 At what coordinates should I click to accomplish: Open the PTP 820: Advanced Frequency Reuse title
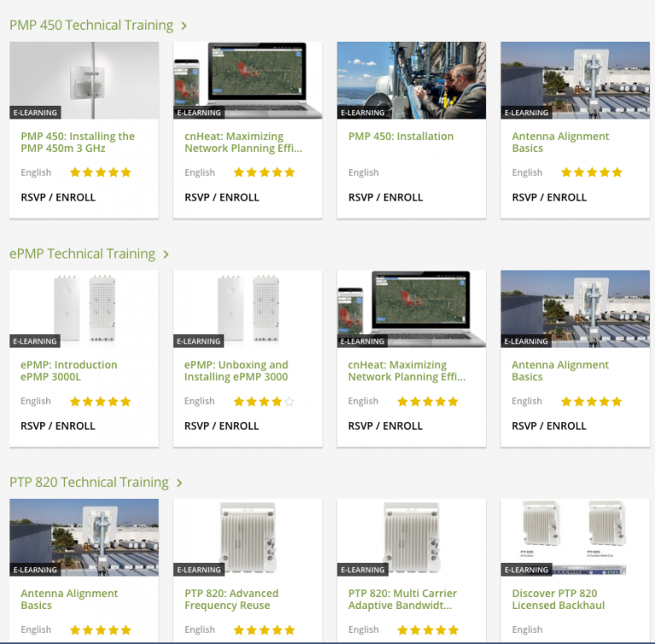coord(231,600)
